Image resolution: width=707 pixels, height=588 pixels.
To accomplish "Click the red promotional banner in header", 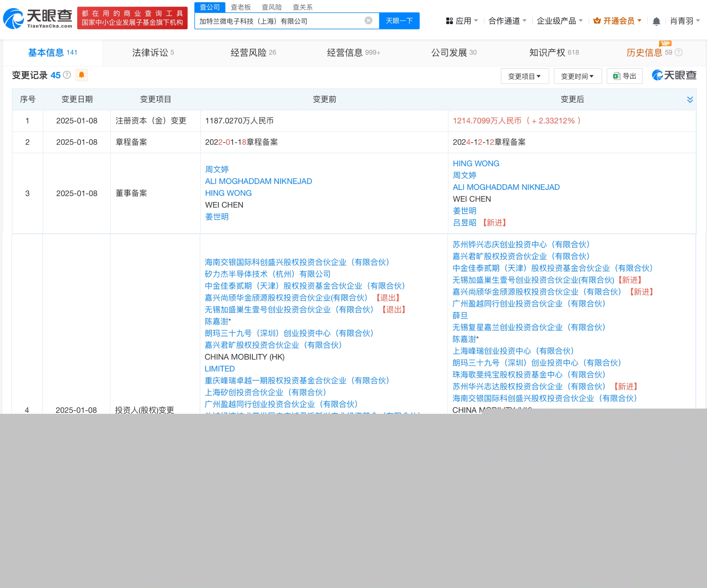I will (x=132, y=18).
